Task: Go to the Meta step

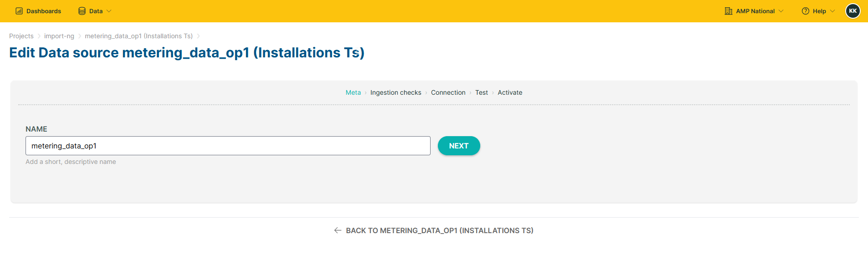Action: pyautogui.click(x=353, y=92)
